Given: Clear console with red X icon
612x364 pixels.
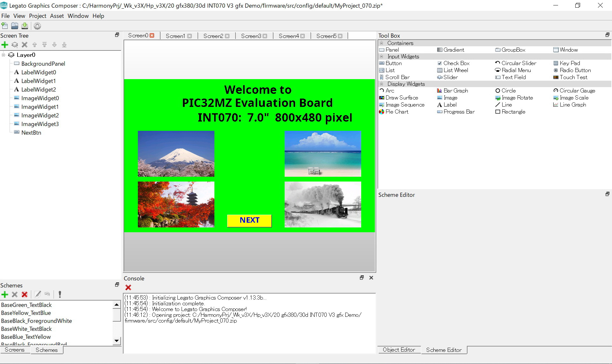Looking at the screenshot, I should (x=128, y=287).
